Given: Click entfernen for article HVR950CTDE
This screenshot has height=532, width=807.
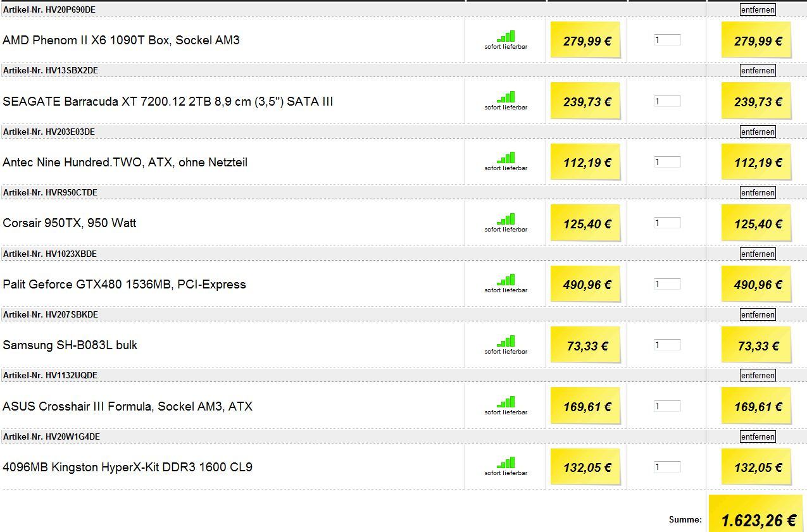Looking at the screenshot, I should pyautogui.click(x=758, y=192).
